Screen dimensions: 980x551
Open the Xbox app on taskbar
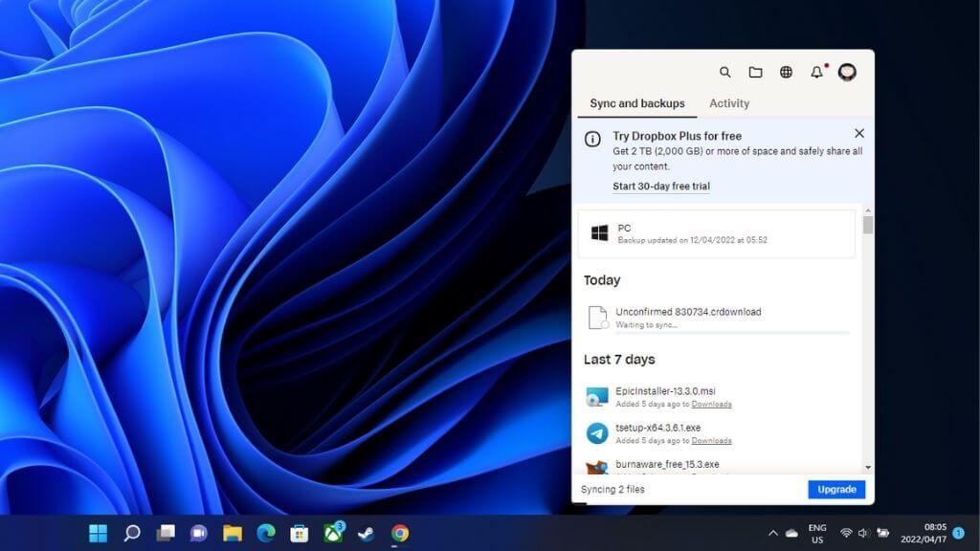click(333, 533)
